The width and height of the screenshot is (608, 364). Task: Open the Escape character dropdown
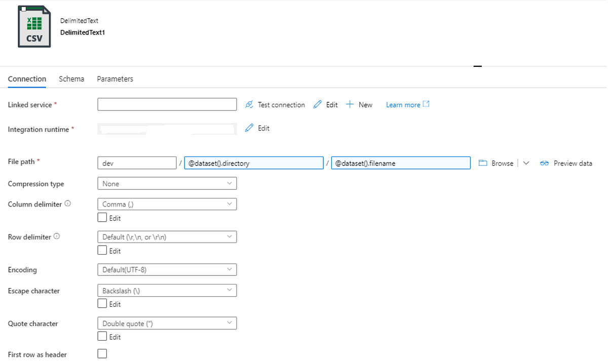[x=167, y=290]
